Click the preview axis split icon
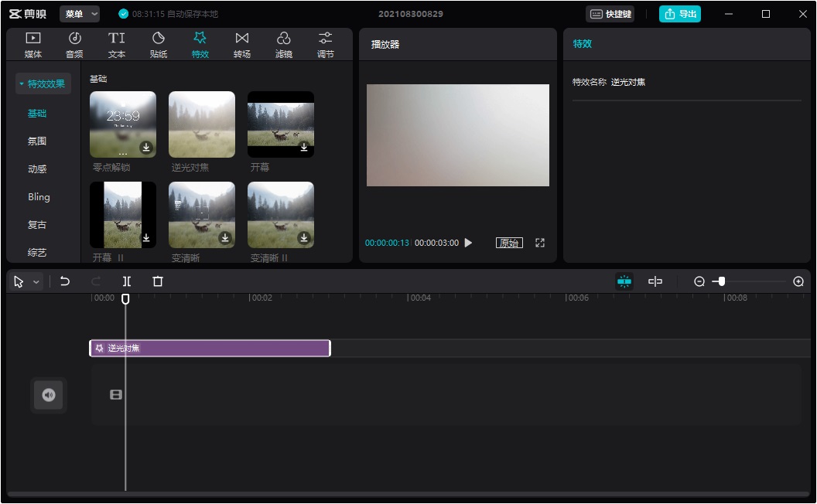The height and width of the screenshot is (504, 817). pos(655,281)
